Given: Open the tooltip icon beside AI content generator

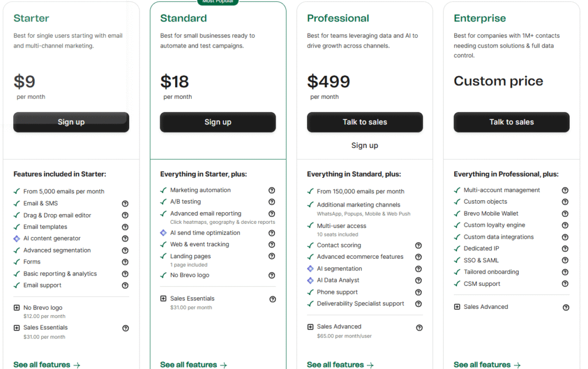Looking at the screenshot, I should [125, 238].
